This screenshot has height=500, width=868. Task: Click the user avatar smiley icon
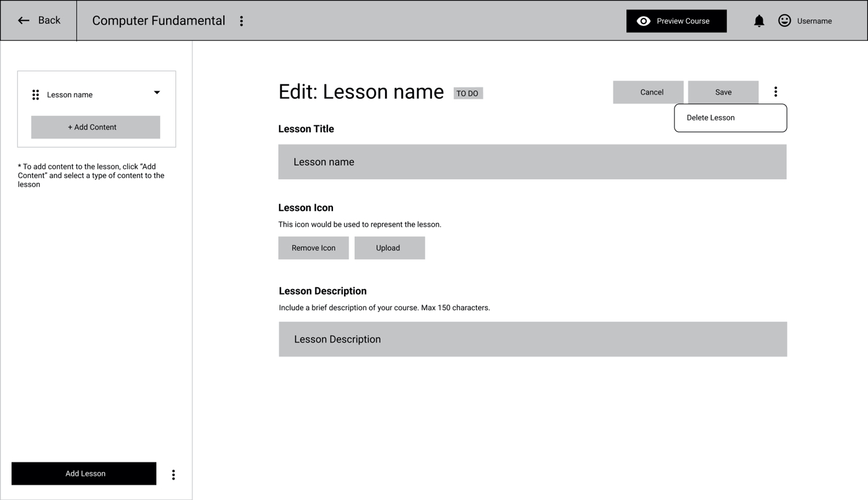tap(784, 21)
